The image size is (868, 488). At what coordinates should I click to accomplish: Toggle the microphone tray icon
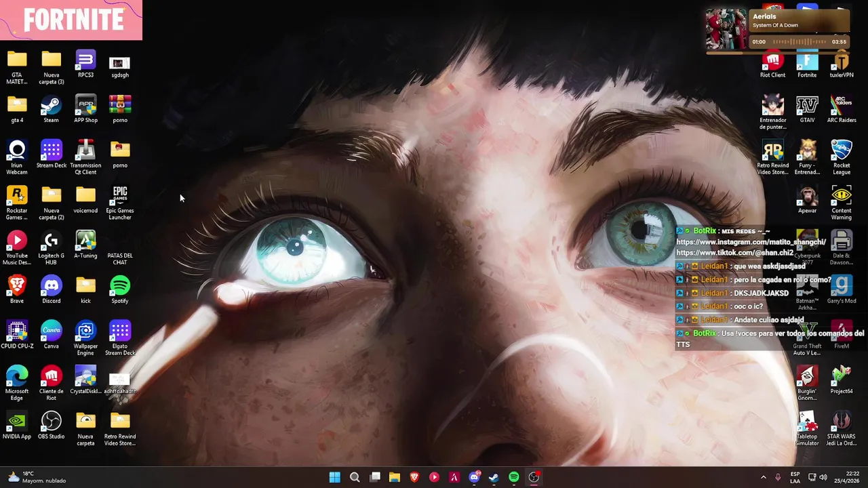click(x=778, y=477)
